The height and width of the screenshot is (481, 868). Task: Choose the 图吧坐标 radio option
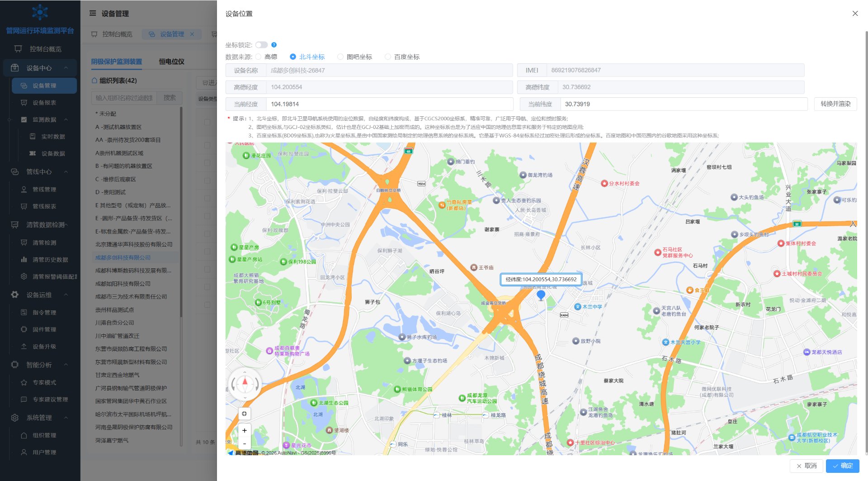point(355,57)
